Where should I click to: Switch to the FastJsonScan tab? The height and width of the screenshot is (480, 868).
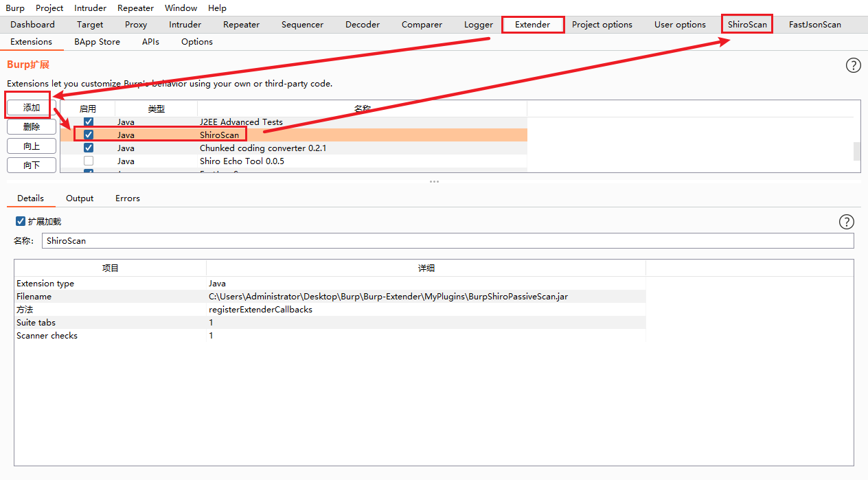[815, 25]
